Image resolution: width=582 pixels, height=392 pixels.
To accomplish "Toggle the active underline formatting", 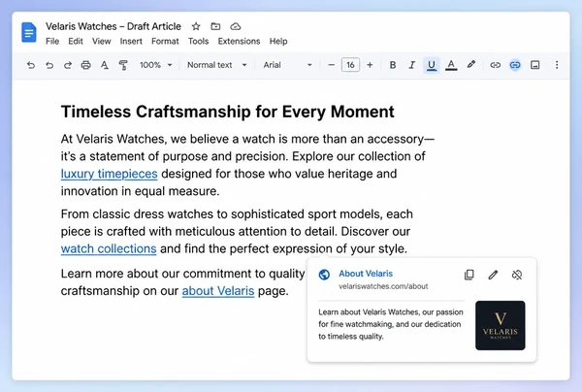I will tap(432, 65).
